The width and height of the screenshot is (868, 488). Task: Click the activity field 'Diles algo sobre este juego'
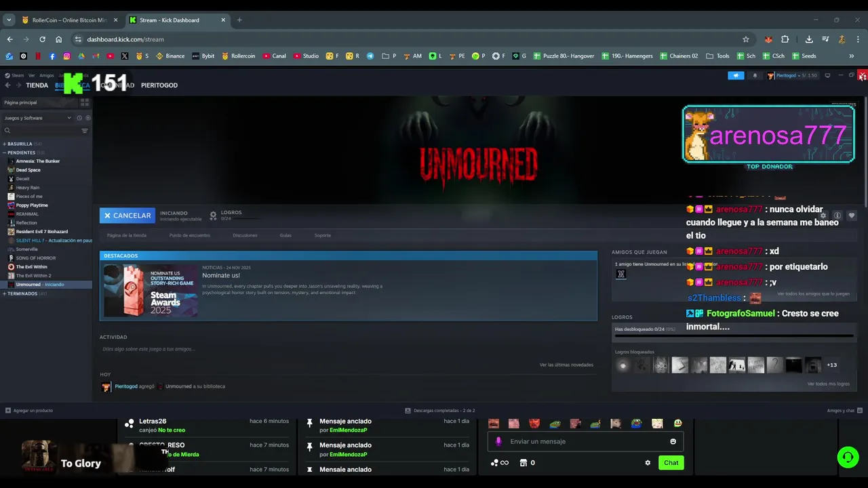pyautogui.click(x=149, y=349)
